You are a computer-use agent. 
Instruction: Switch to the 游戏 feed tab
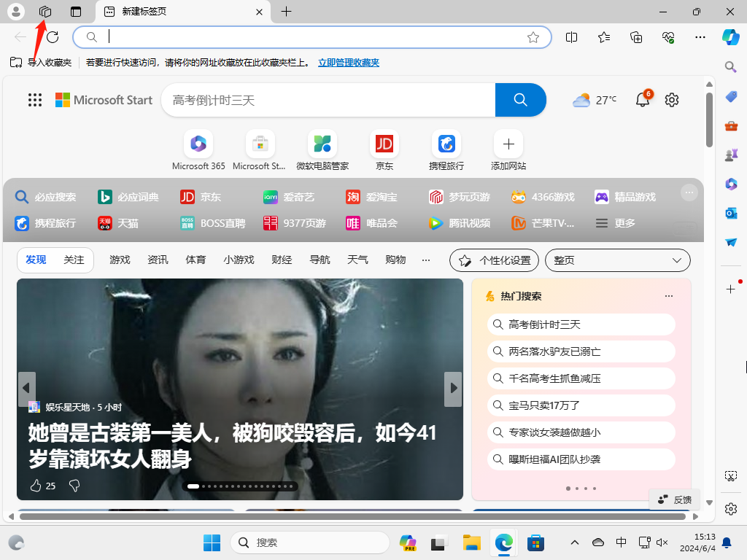pos(119,260)
